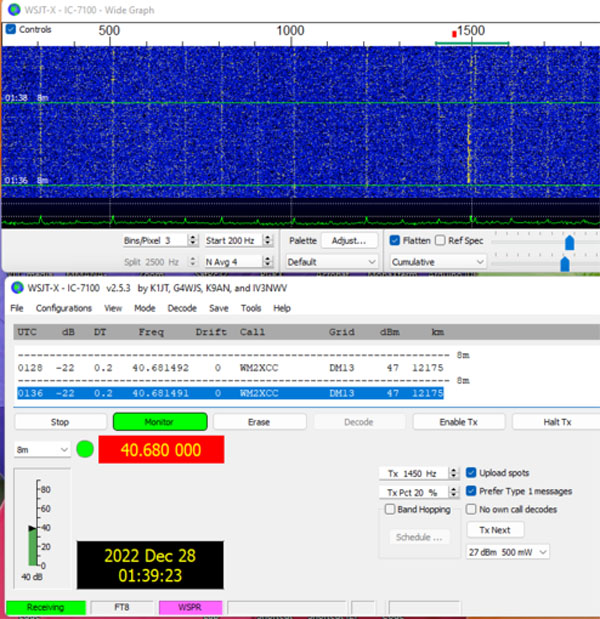Click the Receiving status bar indicator
The height and width of the screenshot is (619, 600).
46,607
